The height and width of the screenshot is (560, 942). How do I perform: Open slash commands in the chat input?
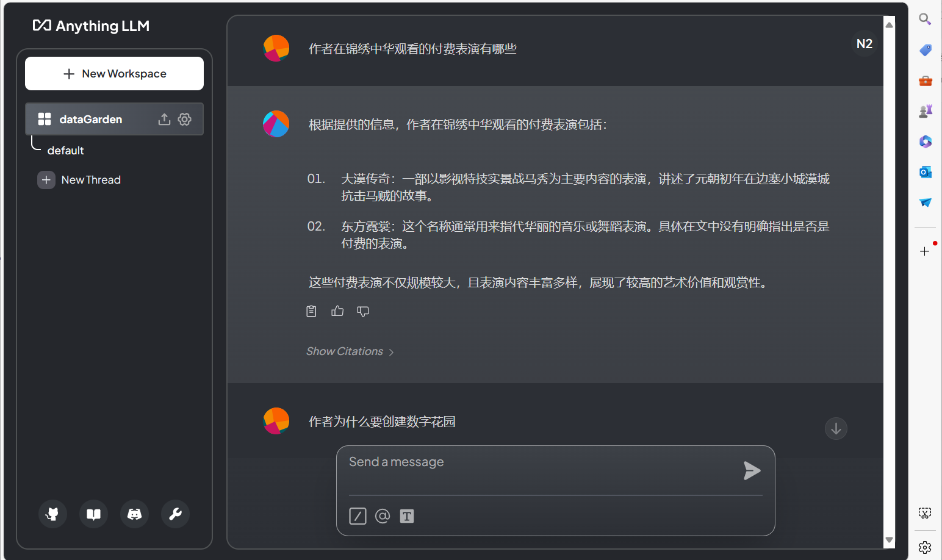(358, 516)
